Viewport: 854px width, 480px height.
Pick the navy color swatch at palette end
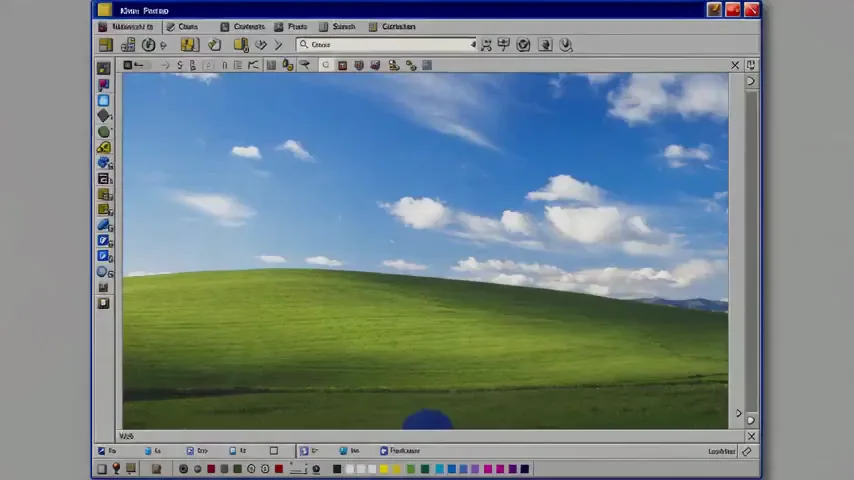524,469
